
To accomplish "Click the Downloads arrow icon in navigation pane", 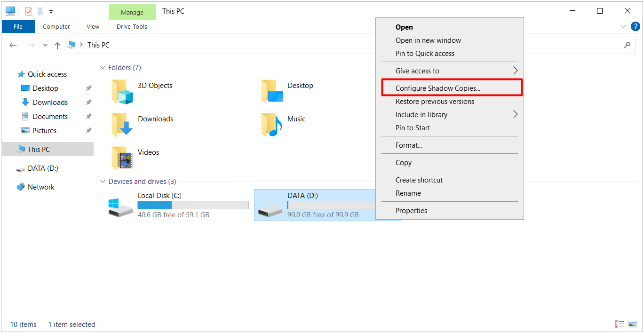I will point(25,103).
